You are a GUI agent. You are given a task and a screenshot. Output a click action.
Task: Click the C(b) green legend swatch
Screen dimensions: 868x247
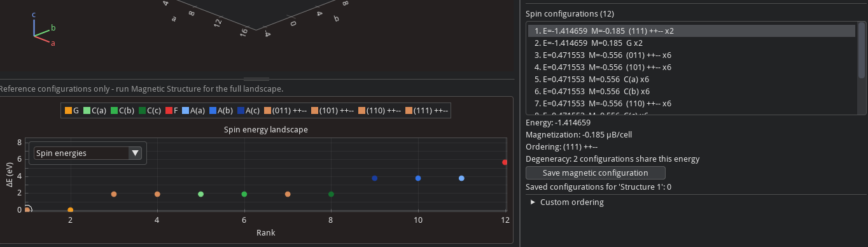(x=115, y=111)
